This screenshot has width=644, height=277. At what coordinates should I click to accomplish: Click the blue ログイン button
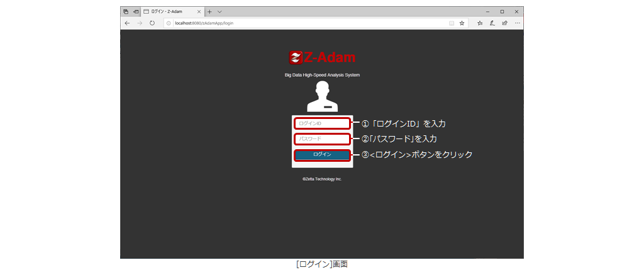[323, 154]
